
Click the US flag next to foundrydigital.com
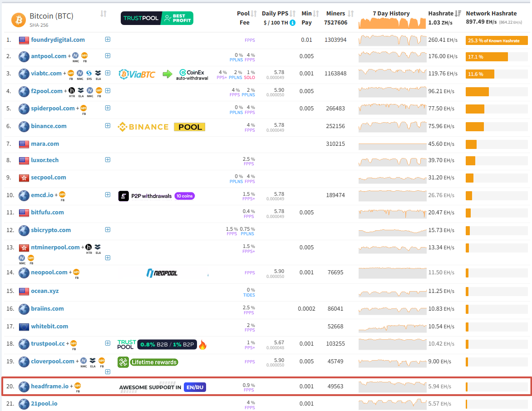click(24, 40)
